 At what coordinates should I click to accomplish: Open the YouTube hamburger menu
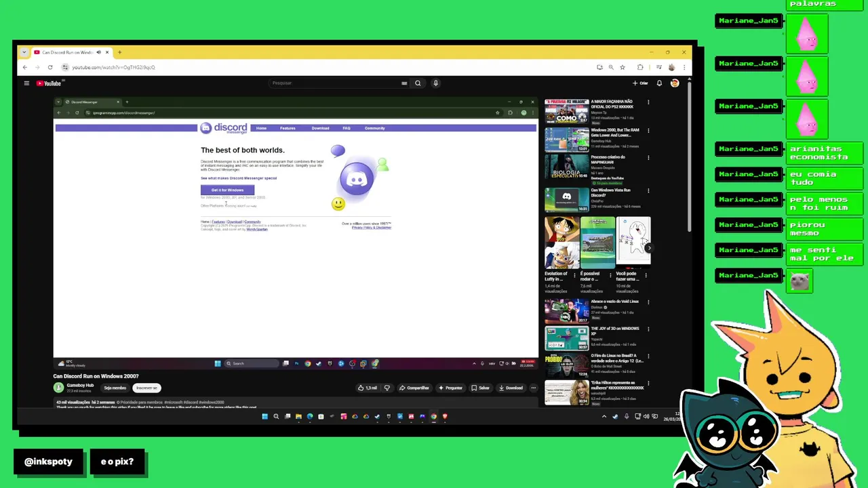pos(26,83)
